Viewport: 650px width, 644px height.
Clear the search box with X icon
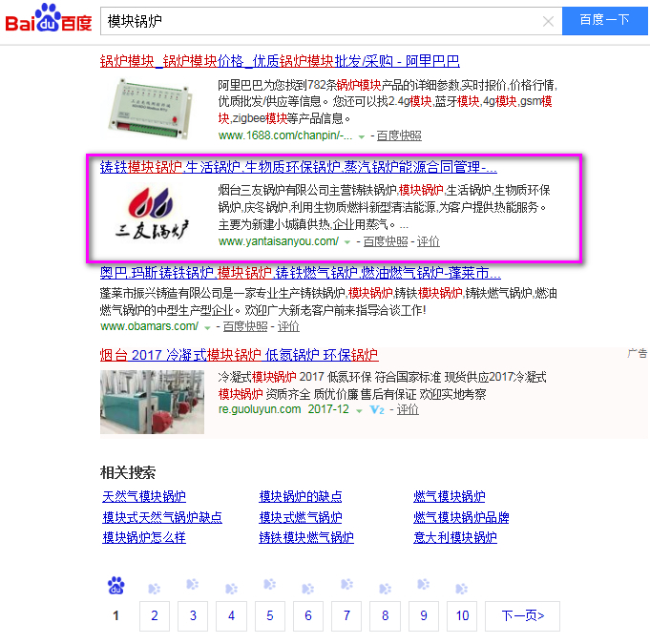click(x=548, y=21)
